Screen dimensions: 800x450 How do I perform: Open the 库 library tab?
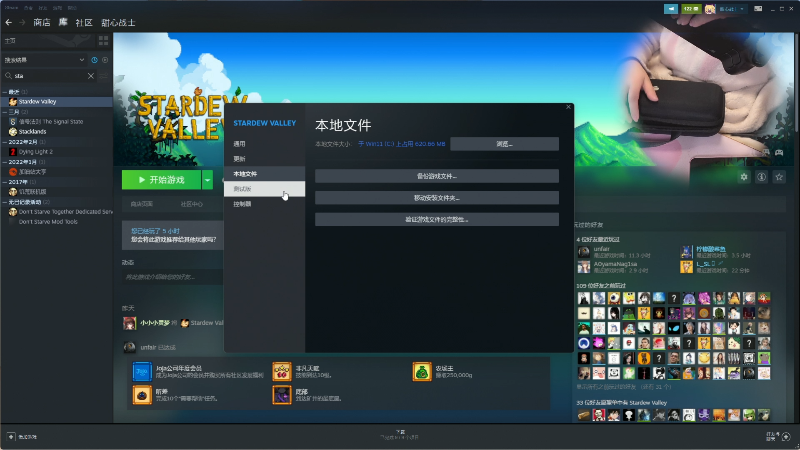tap(63, 22)
